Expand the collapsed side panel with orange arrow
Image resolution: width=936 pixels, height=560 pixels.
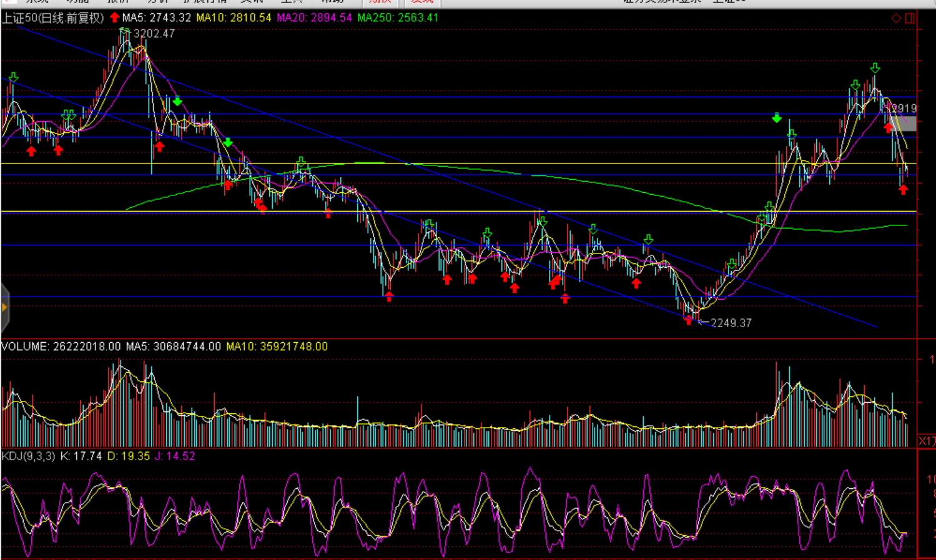[4, 307]
